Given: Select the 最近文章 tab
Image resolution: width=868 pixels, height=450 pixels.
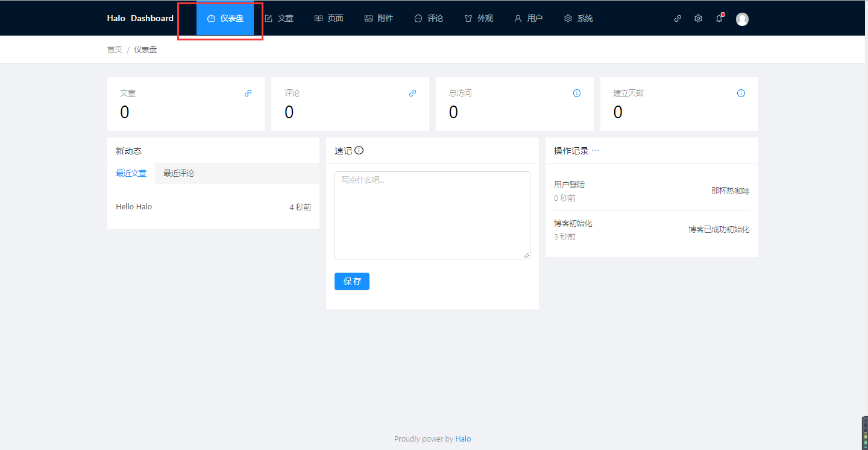Looking at the screenshot, I should click(131, 173).
